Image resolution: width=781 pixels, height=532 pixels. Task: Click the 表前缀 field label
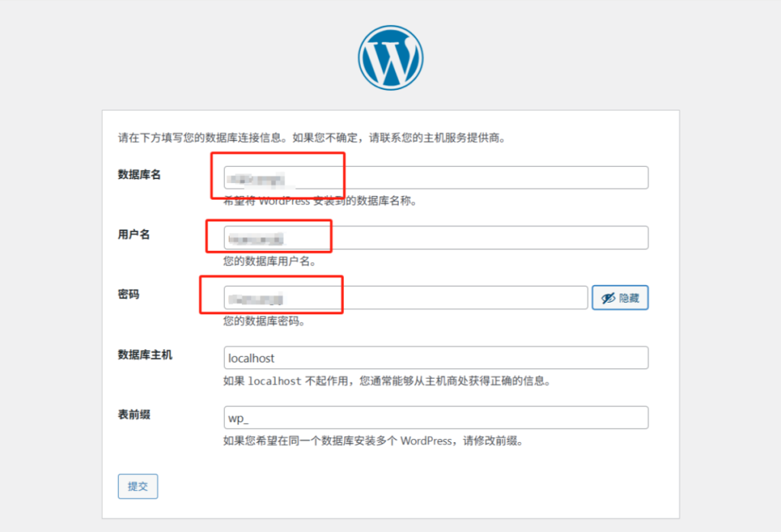coord(134,415)
